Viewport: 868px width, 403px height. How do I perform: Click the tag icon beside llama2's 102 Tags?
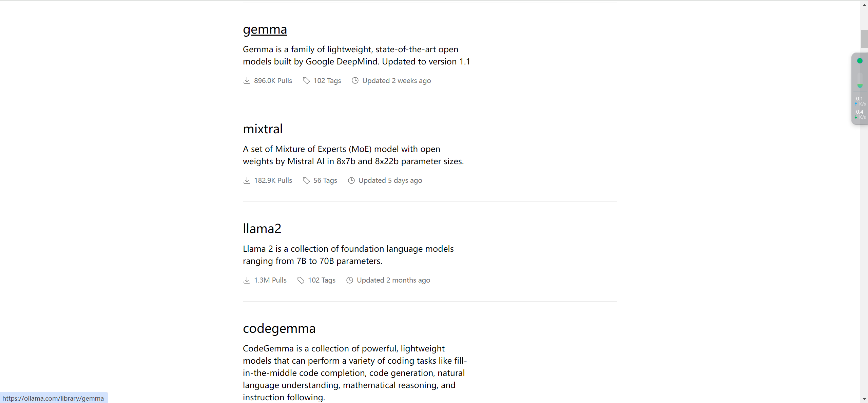301,280
